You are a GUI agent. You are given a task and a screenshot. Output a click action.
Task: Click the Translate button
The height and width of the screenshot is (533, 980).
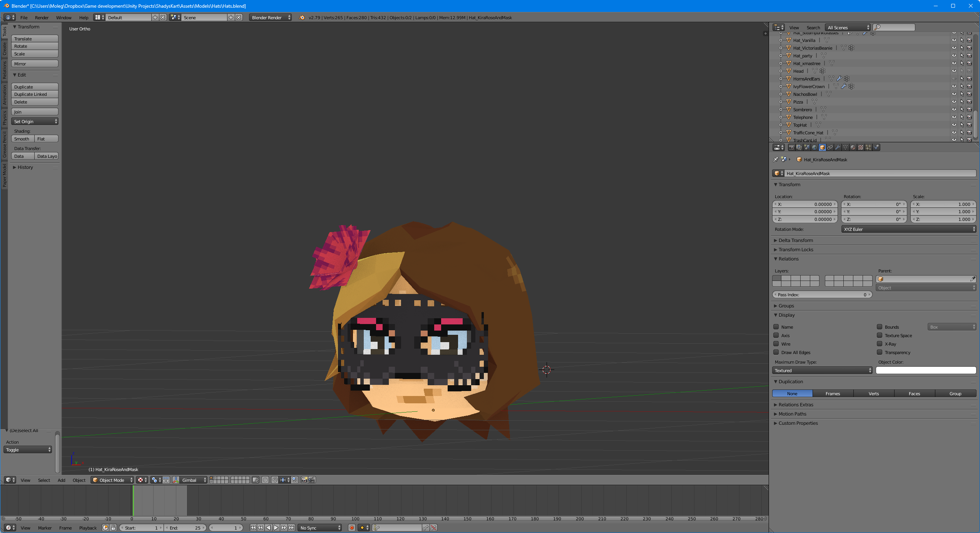[x=35, y=38]
